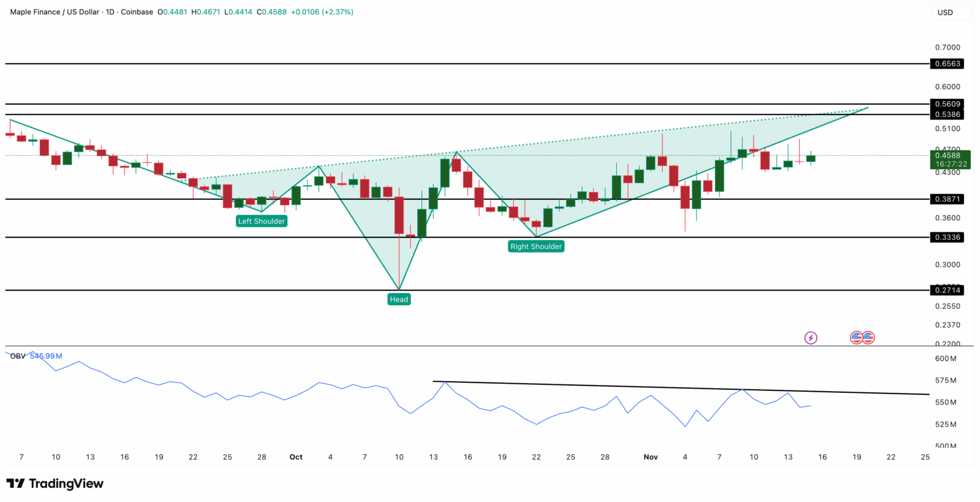Click the OBV indicator label

(18, 356)
